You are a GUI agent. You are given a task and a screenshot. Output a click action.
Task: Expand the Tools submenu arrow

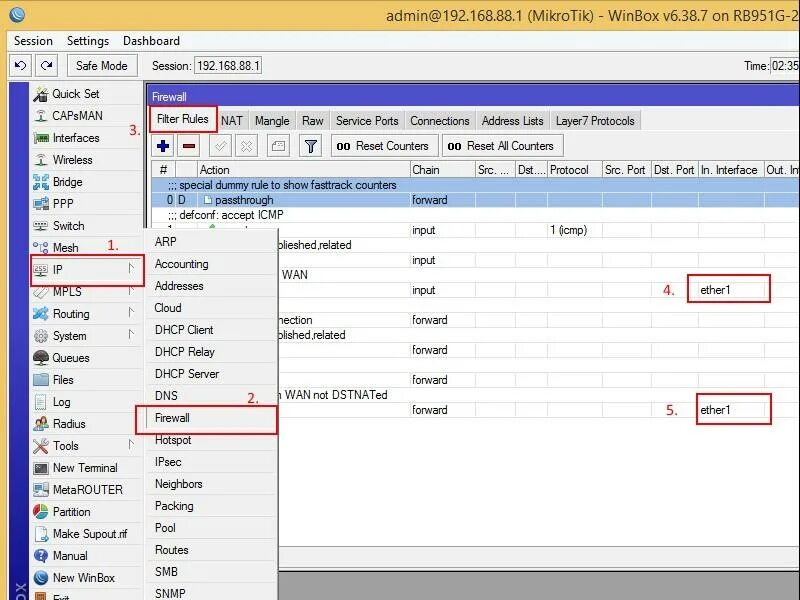[x=131, y=445]
